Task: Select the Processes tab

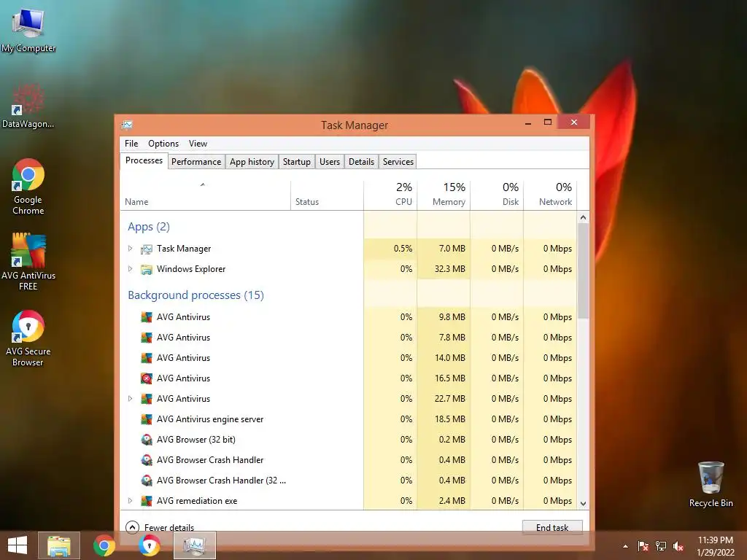Action: (x=144, y=160)
